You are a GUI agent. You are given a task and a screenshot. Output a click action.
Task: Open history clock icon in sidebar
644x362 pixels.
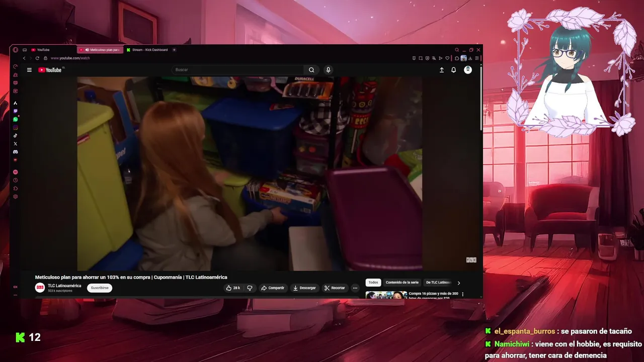click(x=16, y=180)
